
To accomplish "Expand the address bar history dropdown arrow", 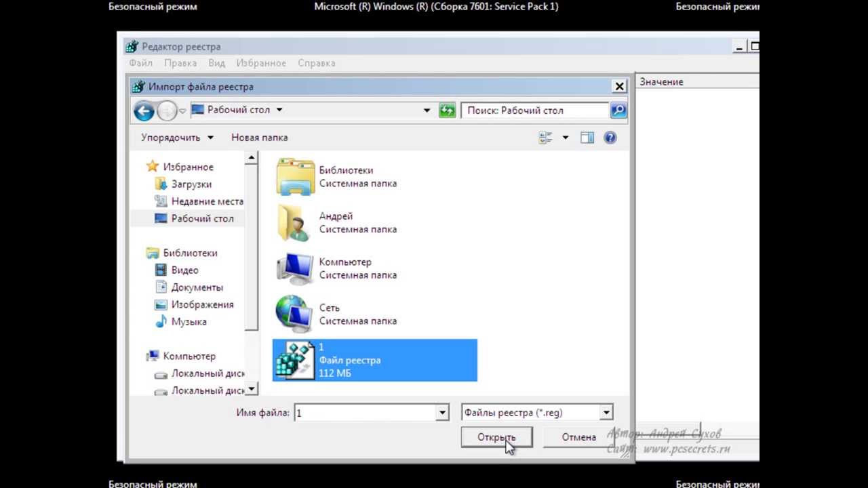I will pos(427,110).
